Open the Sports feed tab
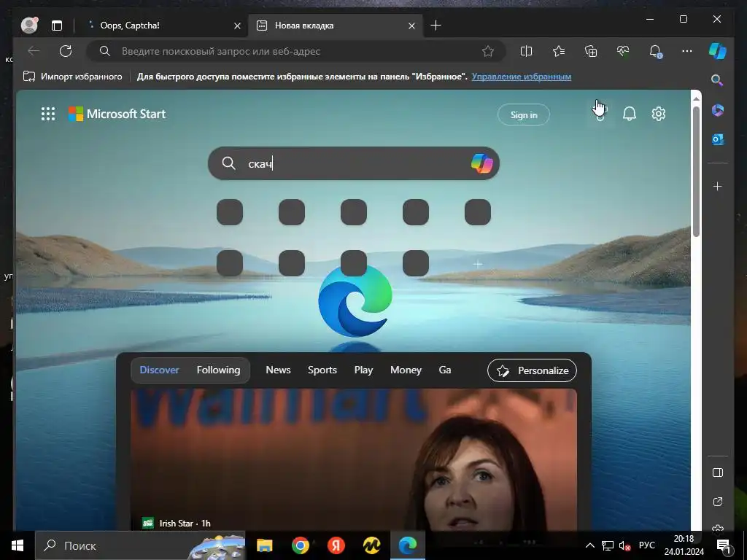 coord(322,370)
